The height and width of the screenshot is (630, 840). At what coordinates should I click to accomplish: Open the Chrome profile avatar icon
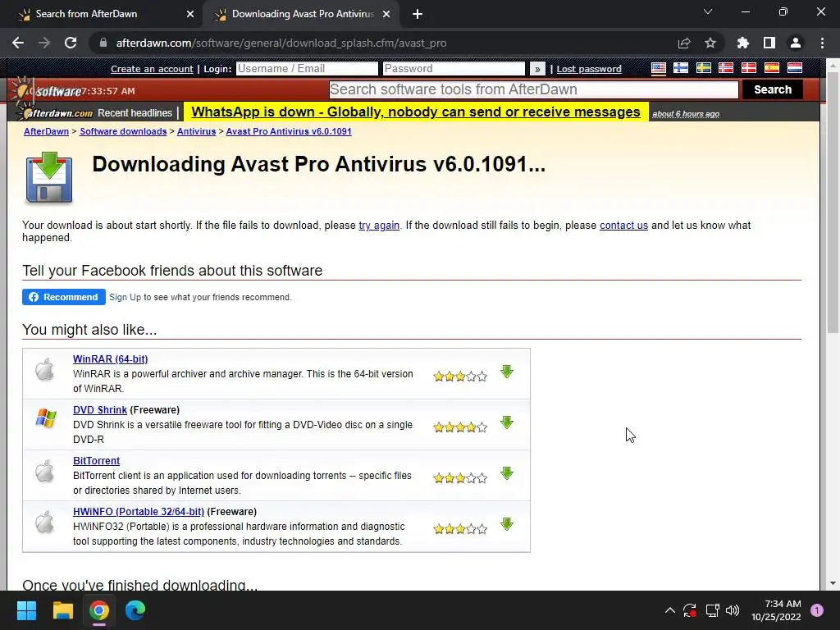796,43
